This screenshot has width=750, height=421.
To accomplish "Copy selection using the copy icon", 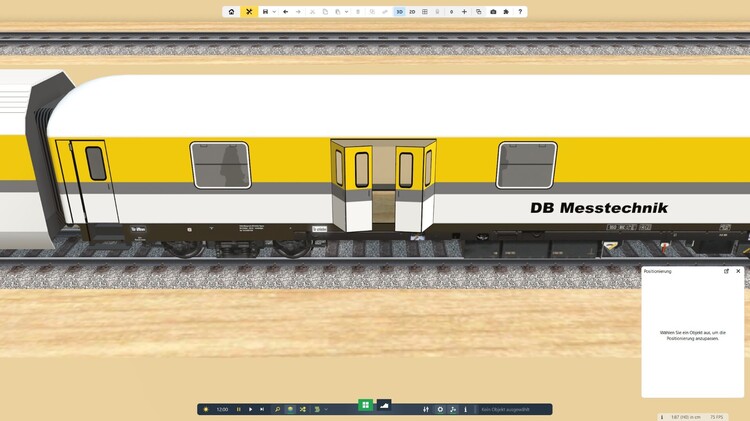I will (325, 11).
